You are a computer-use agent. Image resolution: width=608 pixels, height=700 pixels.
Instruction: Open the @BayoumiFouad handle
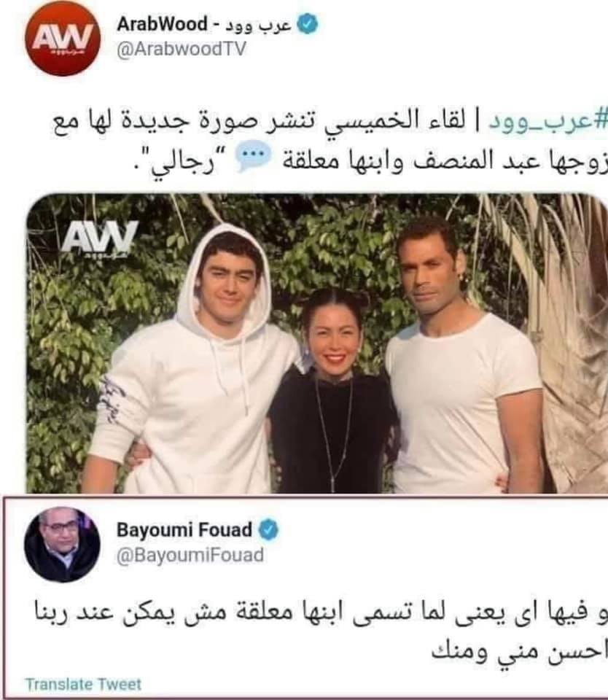pyautogui.click(x=190, y=556)
